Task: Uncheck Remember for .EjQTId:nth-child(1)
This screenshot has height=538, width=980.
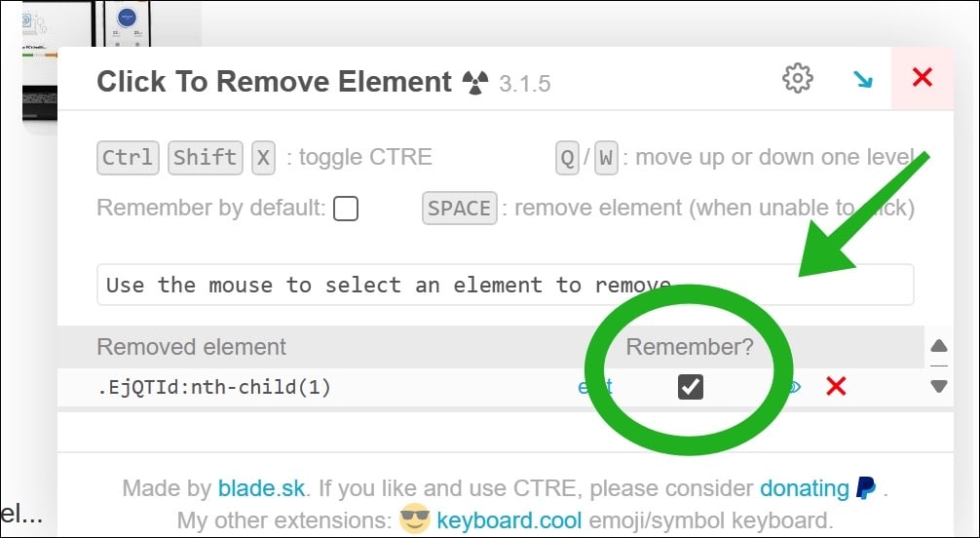Action: pyautogui.click(x=690, y=387)
